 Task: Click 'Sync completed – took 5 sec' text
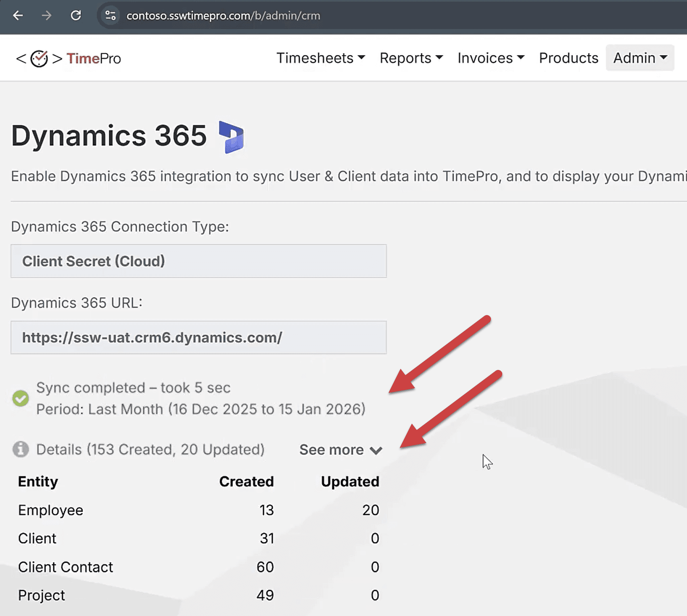point(133,388)
